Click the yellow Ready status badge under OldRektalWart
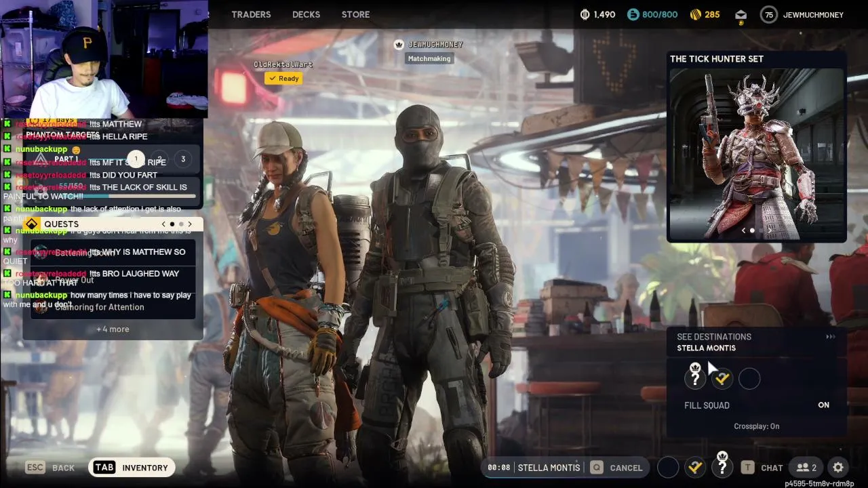 [x=283, y=79]
